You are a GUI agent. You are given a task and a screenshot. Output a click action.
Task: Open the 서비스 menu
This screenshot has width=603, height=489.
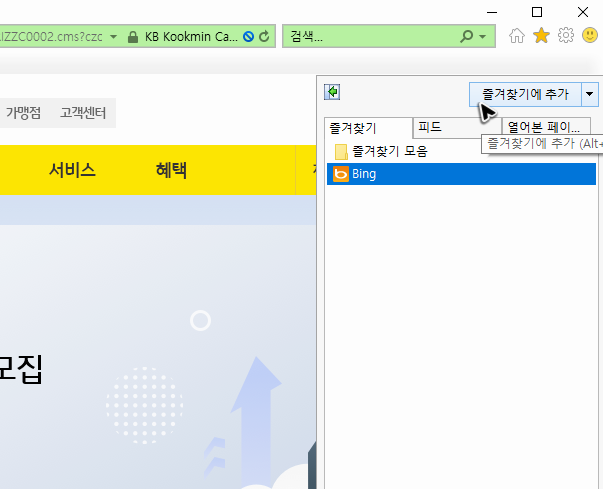tap(72, 170)
